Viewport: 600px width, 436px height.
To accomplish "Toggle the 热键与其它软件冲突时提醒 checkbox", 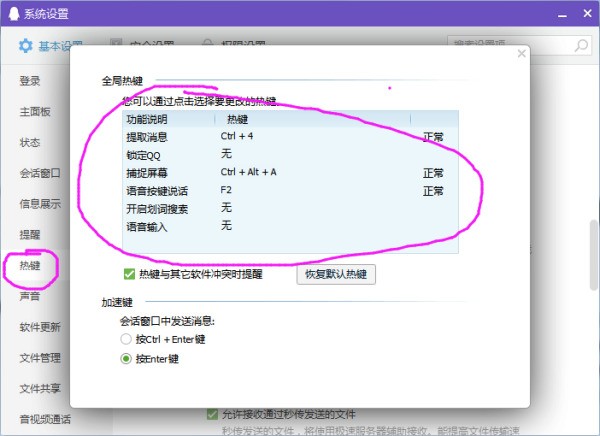I will click(x=129, y=274).
